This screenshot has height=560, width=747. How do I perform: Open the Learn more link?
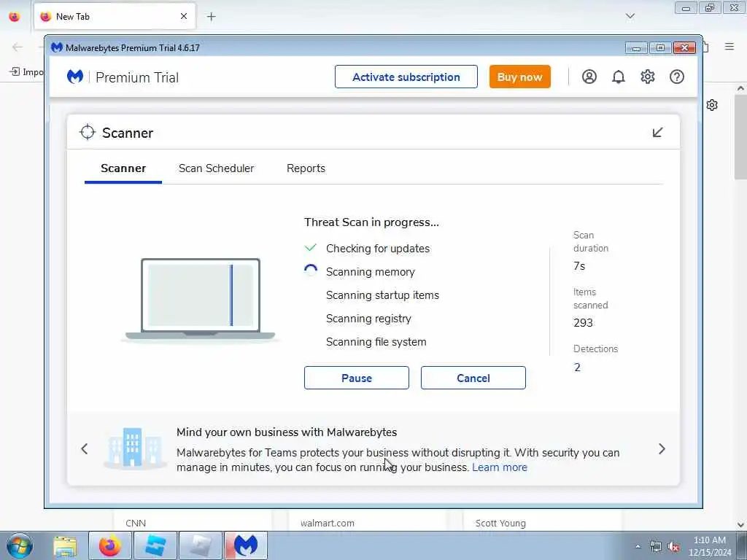[500, 467]
